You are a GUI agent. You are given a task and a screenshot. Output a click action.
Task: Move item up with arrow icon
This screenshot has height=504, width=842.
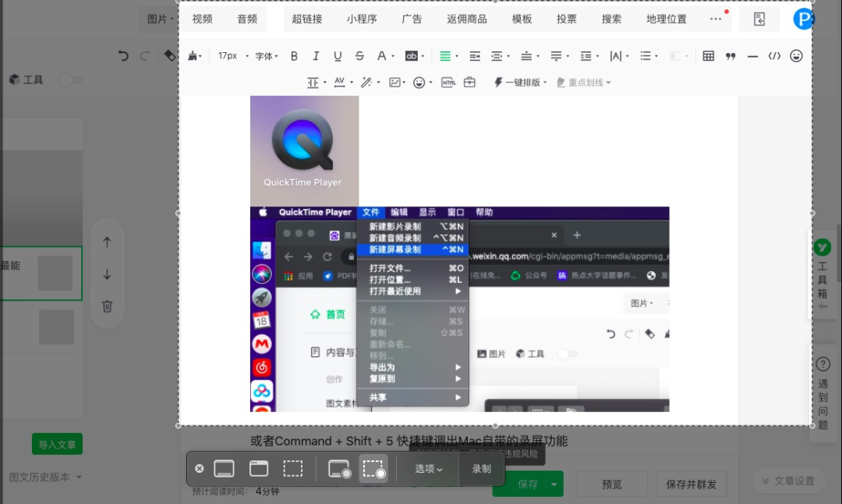107,242
